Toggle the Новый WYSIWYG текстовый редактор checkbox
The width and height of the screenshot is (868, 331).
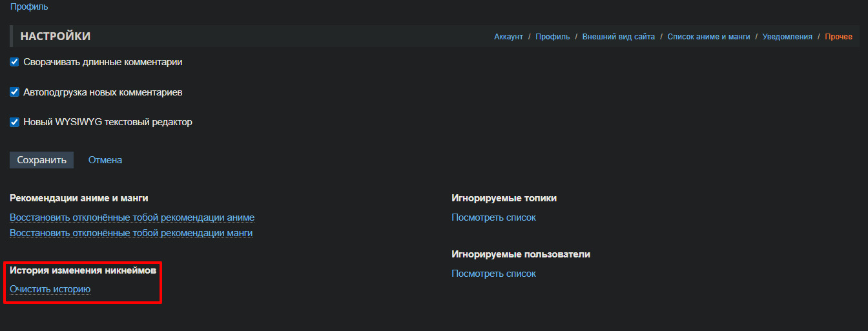pos(14,122)
